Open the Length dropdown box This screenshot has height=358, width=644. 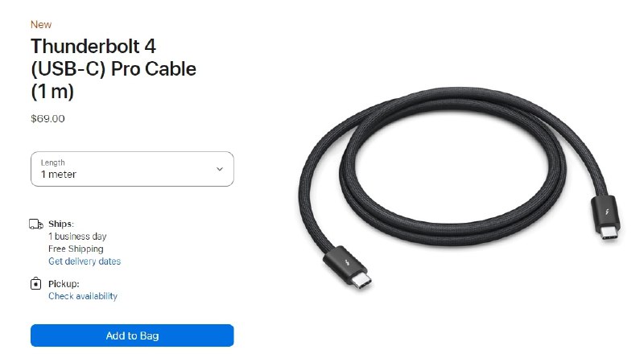pyautogui.click(x=132, y=169)
